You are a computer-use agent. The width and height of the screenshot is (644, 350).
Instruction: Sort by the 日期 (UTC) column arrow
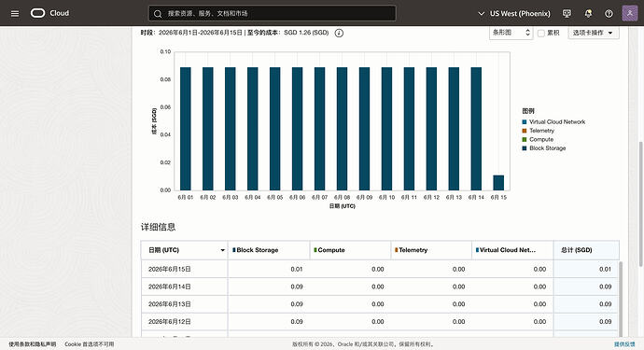(223, 250)
